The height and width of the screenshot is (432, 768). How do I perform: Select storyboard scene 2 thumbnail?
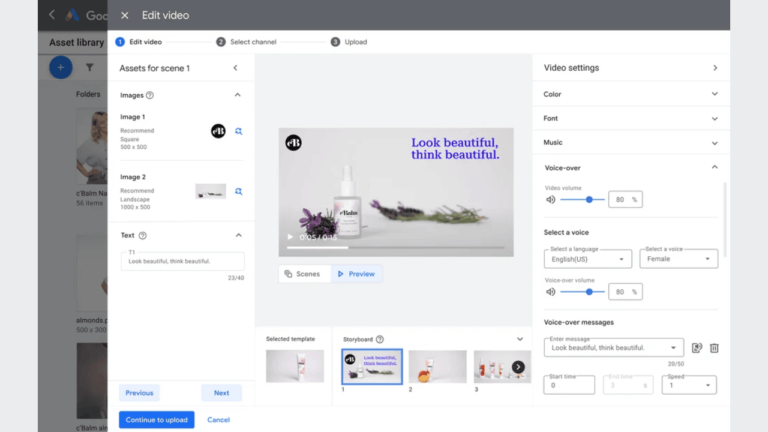pos(437,366)
